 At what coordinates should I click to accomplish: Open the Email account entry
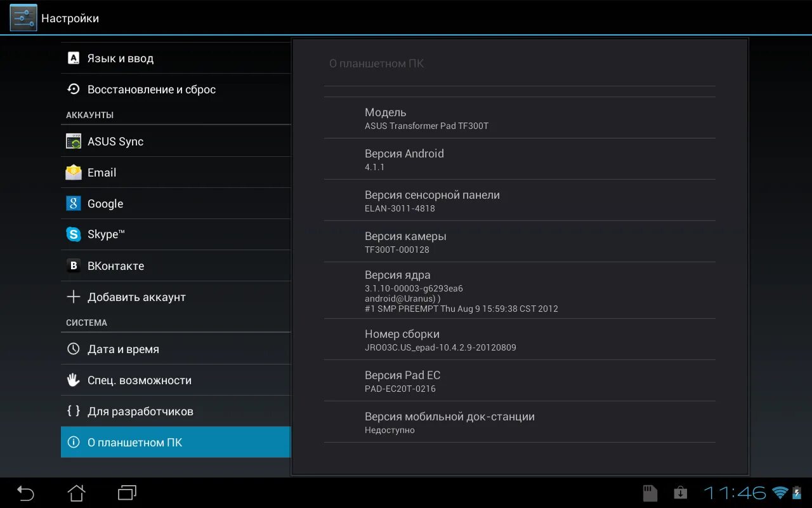point(176,173)
